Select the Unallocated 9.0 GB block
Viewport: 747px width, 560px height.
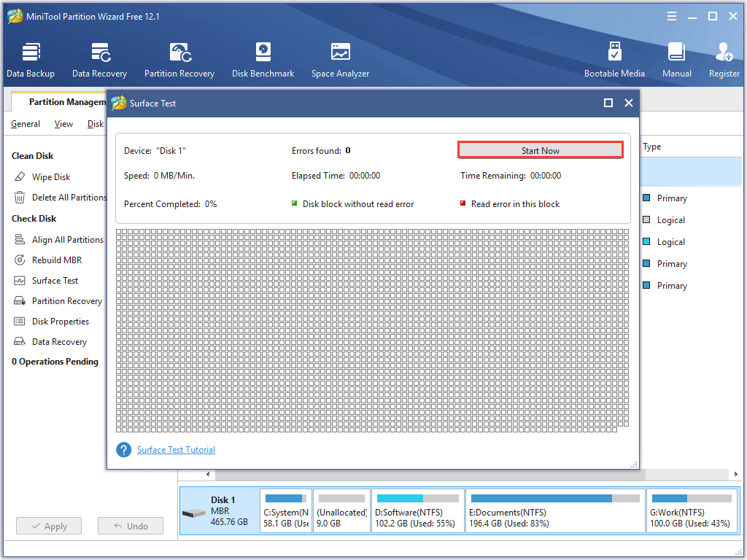click(x=341, y=511)
